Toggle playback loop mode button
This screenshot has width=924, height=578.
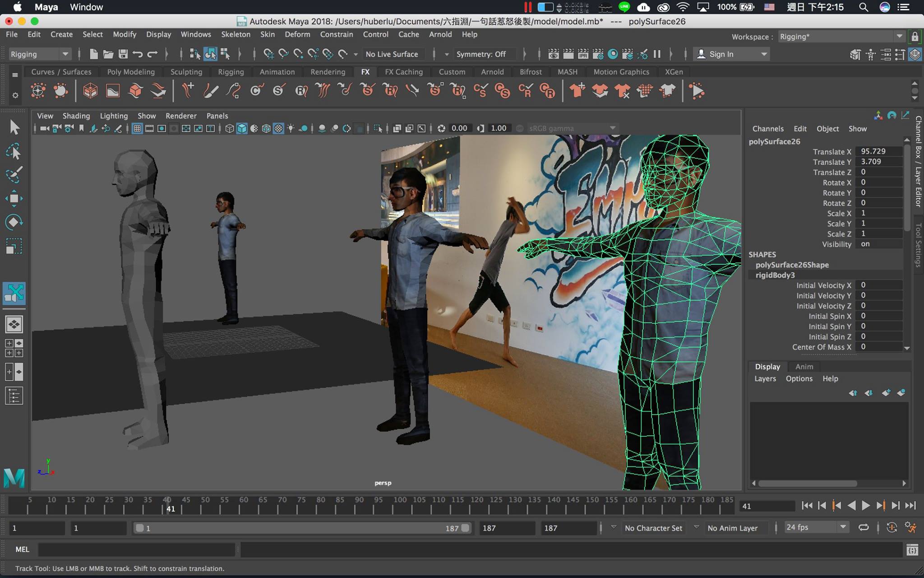pos(863,527)
